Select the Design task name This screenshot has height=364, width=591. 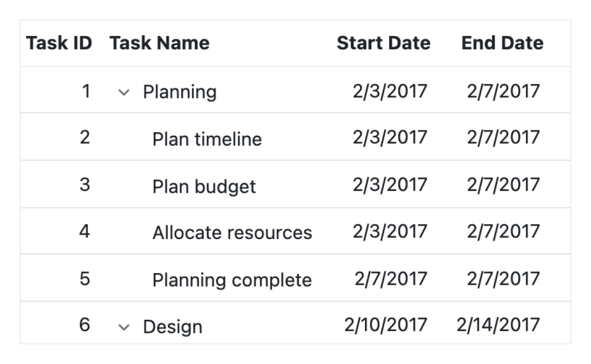coord(172,326)
